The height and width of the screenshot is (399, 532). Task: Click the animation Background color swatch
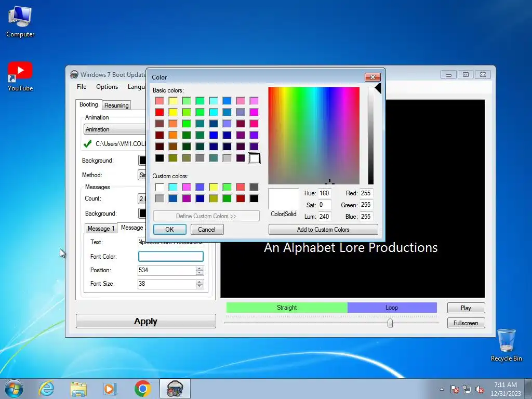click(142, 160)
